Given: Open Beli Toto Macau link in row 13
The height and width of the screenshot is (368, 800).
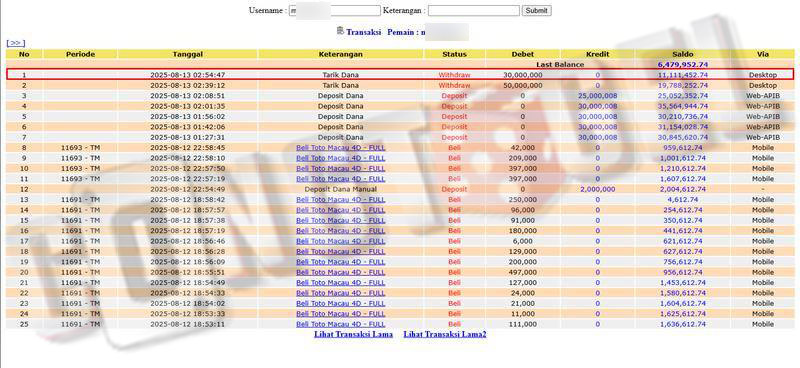Looking at the screenshot, I should [340, 200].
